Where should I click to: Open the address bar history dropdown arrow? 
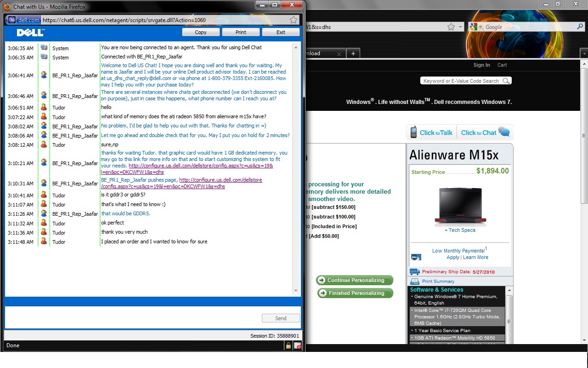(x=461, y=27)
